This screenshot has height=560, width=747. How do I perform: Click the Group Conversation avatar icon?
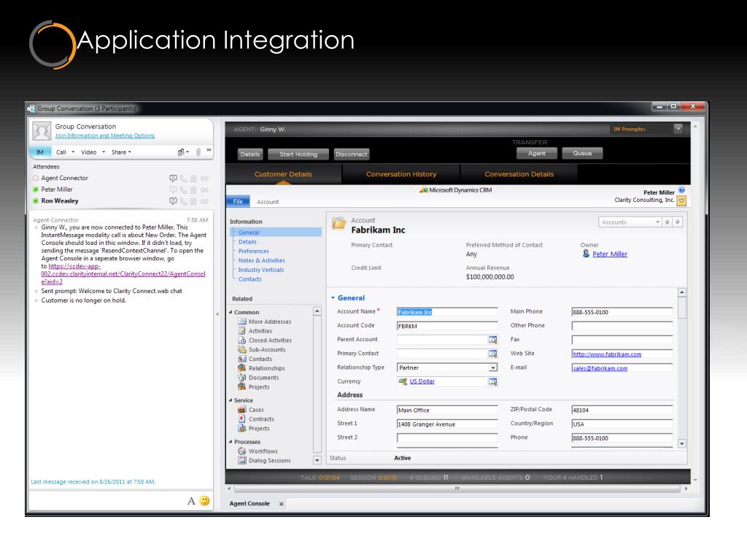click(x=42, y=131)
